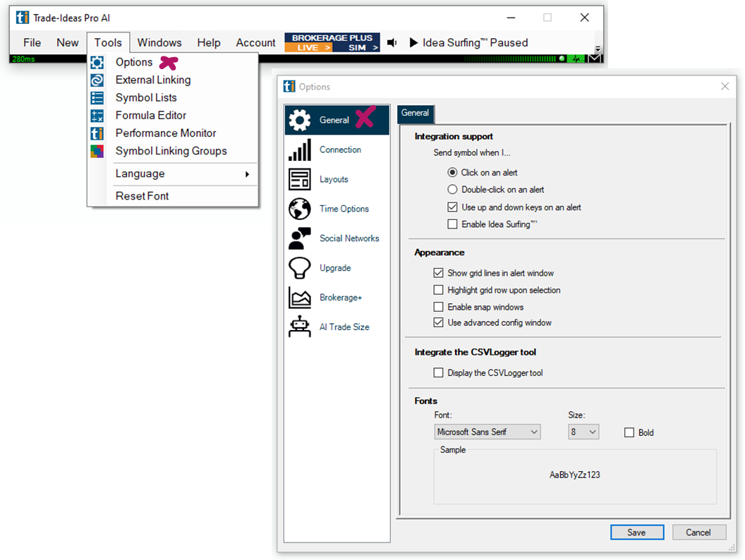Toggle Highlight grid row upon selection
Image resolution: width=745 pixels, height=560 pixels.
(x=438, y=290)
